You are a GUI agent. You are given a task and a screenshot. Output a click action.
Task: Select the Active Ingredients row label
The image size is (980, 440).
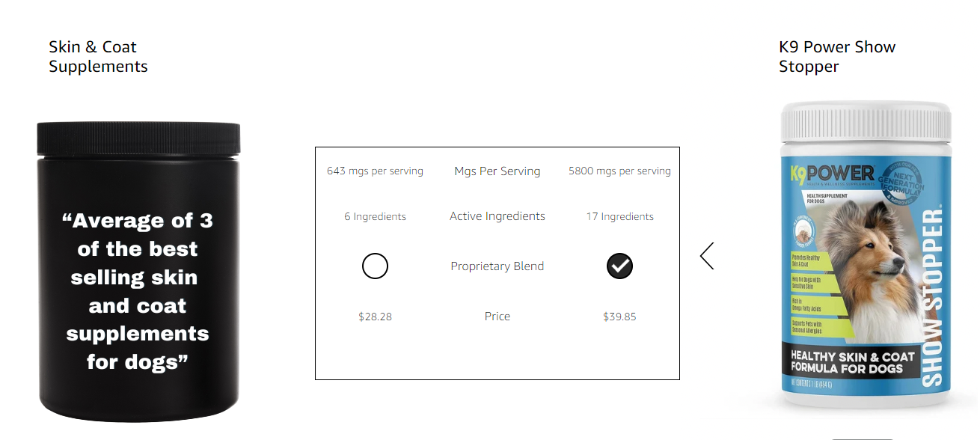coord(497,216)
